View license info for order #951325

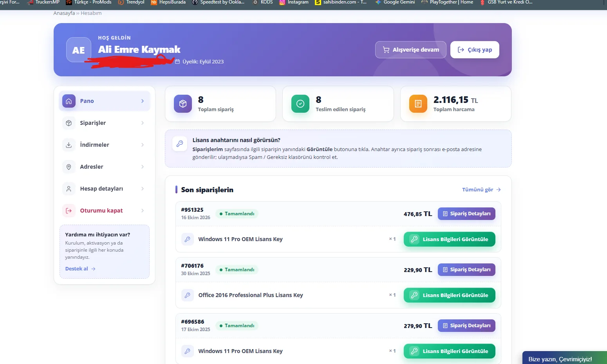(450, 239)
